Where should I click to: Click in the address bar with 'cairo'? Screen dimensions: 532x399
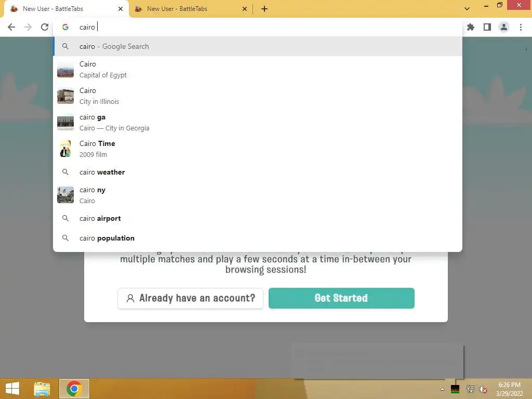coord(258,27)
